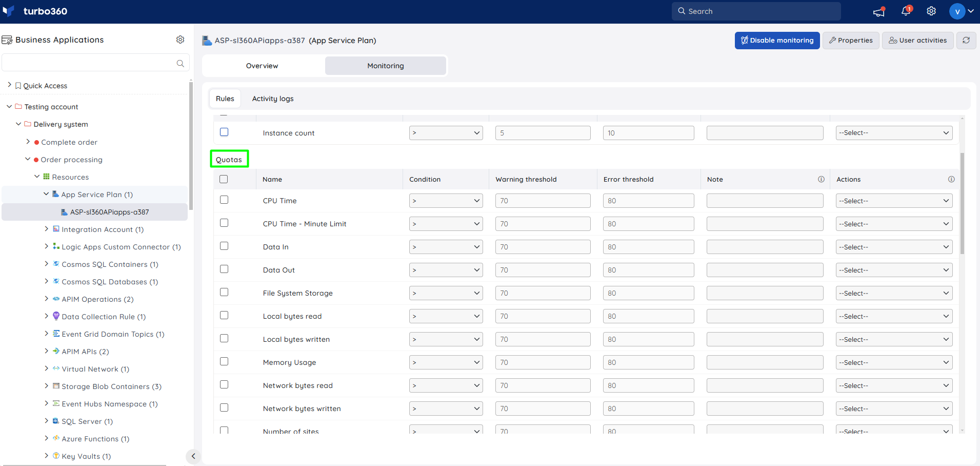
Task: Click the rules table vertical scrollbar
Action: [962, 203]
